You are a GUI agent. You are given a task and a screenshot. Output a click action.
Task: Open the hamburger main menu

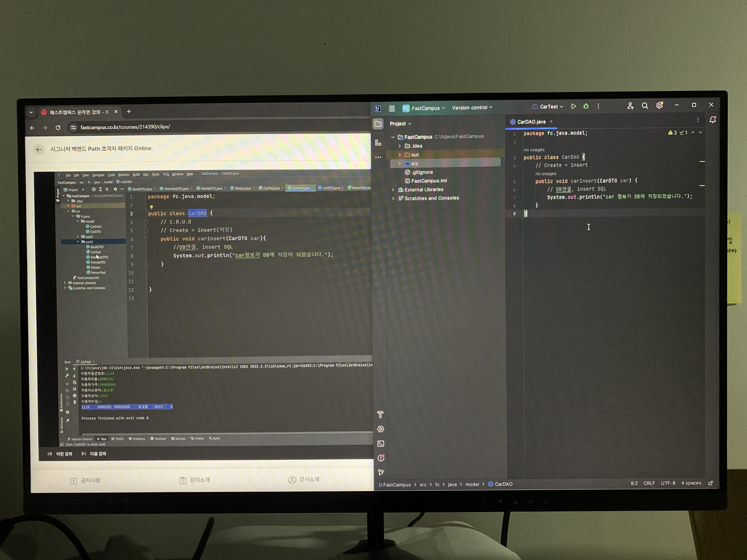(x=392, y=108)
